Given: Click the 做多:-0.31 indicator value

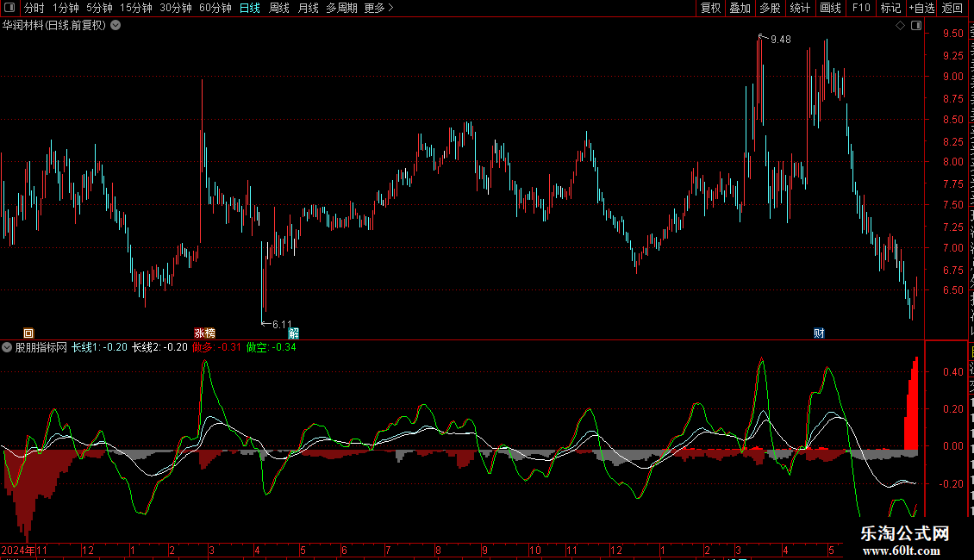Looking at the screenshot, I should [216, 347].
